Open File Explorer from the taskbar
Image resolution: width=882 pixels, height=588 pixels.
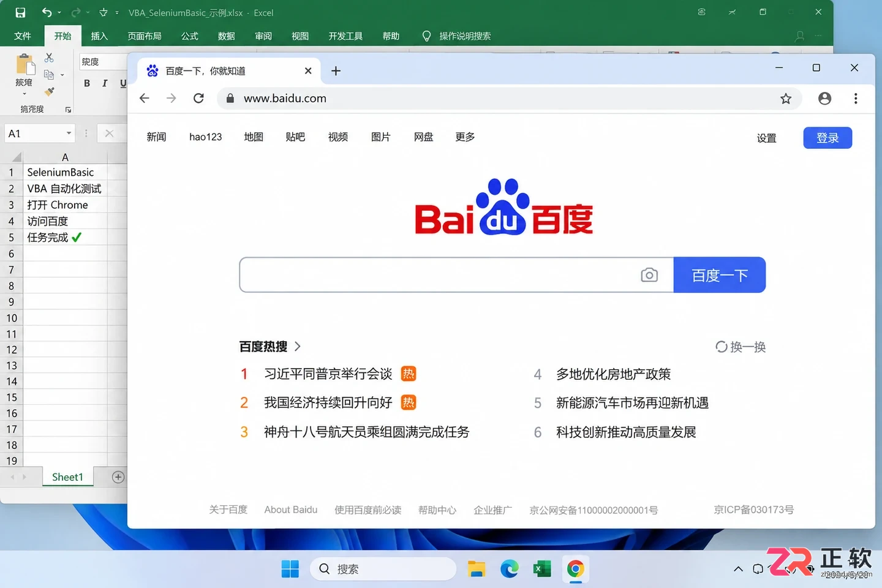click(x=477, y=569)
